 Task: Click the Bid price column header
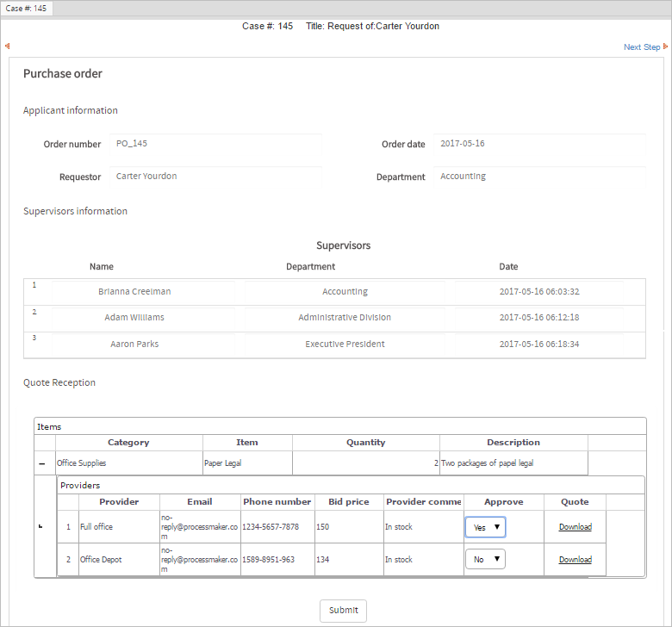(349, 501)
